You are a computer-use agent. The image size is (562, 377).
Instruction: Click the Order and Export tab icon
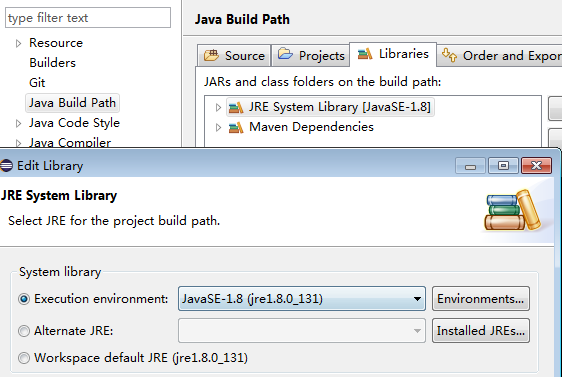tap(449, 55)
